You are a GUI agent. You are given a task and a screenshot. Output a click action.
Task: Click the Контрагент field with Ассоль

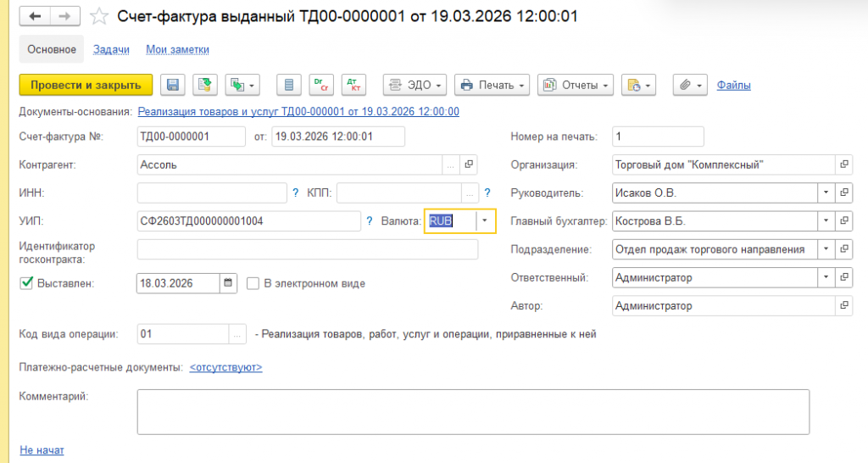(x=290, y=165)
